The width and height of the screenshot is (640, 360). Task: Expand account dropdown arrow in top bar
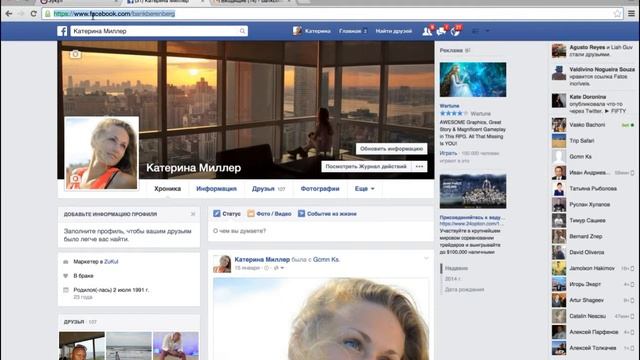coord(487,31)
